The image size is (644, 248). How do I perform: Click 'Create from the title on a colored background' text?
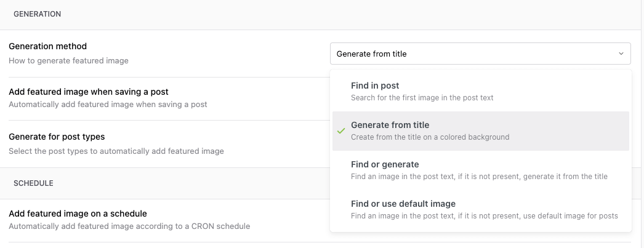pos(430,137)
